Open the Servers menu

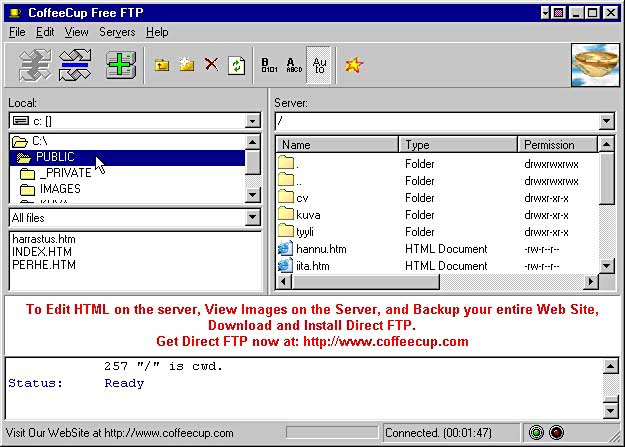pyautogui.click(x=117, y=32)
